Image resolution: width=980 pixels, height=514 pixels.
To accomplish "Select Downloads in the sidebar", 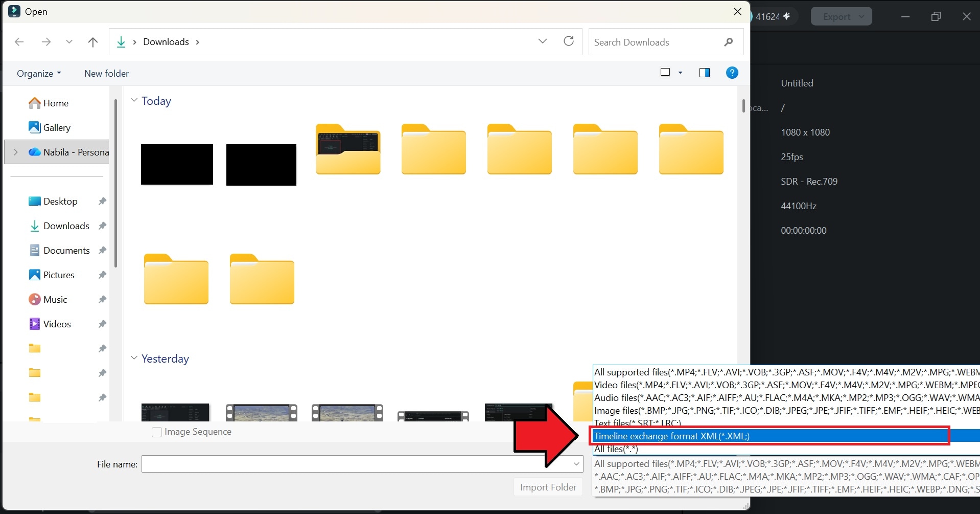I will 66,226.
